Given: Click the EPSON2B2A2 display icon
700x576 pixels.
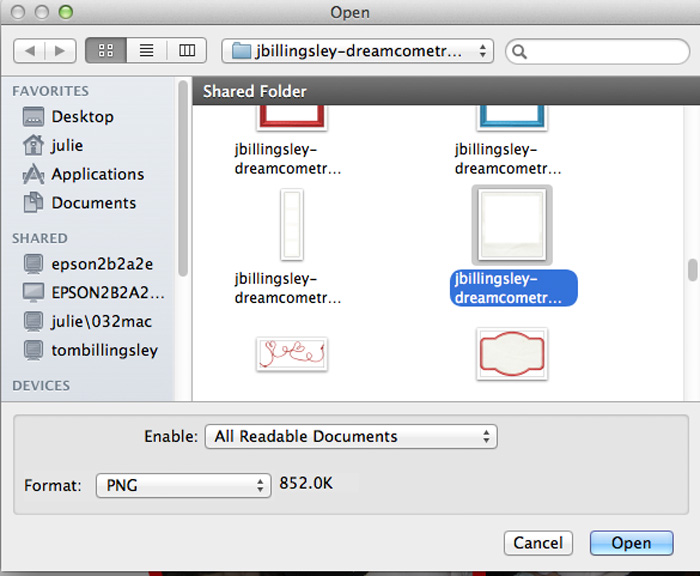Looking at the screenshot, I should [33, 293].
